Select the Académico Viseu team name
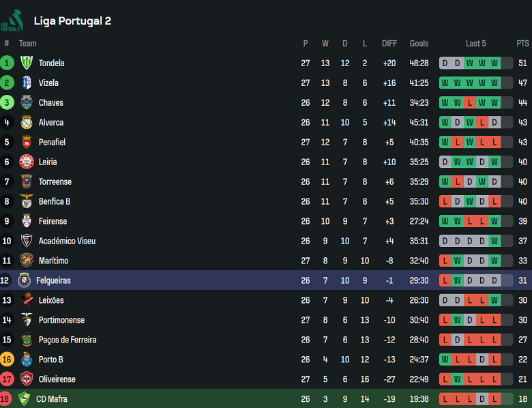This screenshot has height=408, width=532. 67,241
